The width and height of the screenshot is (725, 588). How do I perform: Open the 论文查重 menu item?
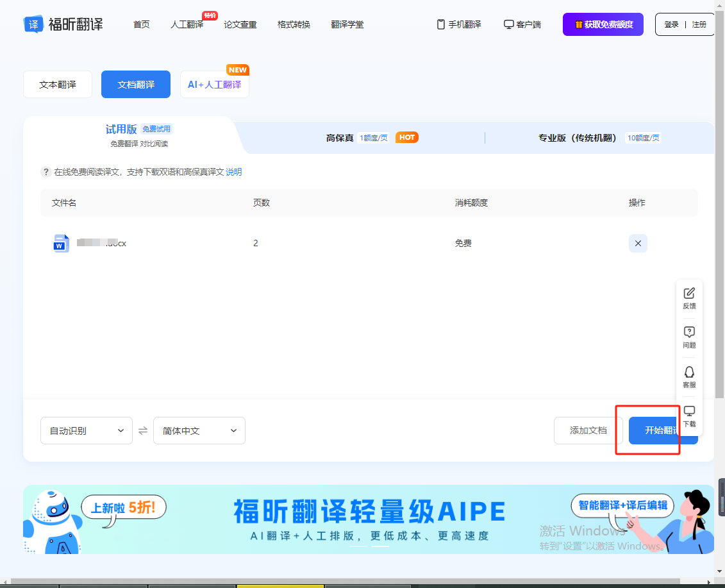(x=240, y=24)
